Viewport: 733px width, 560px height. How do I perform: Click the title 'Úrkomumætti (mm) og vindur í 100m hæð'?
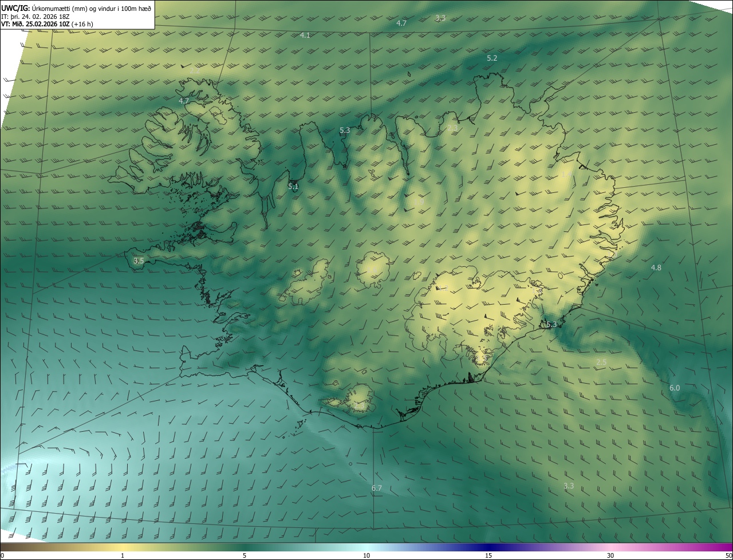[x=91, y=8]
